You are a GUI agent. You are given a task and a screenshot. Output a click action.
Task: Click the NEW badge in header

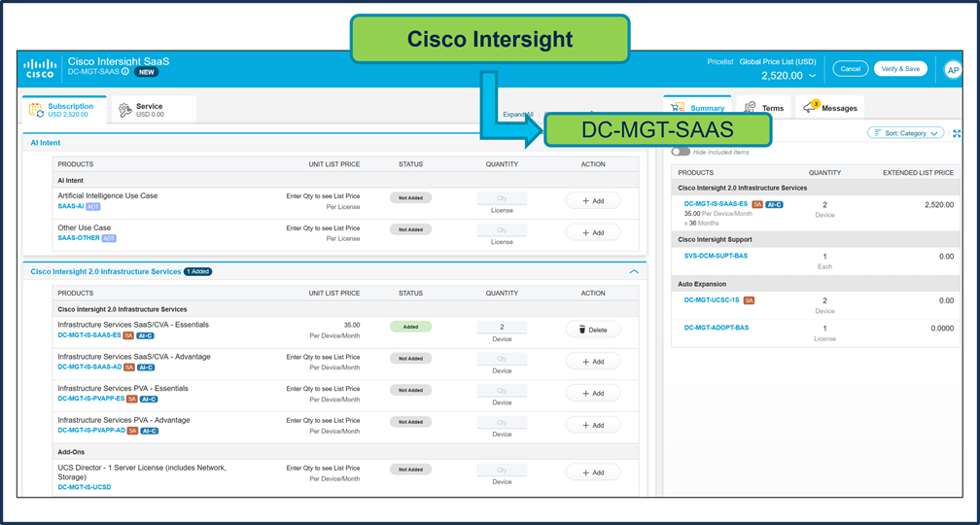146,72
